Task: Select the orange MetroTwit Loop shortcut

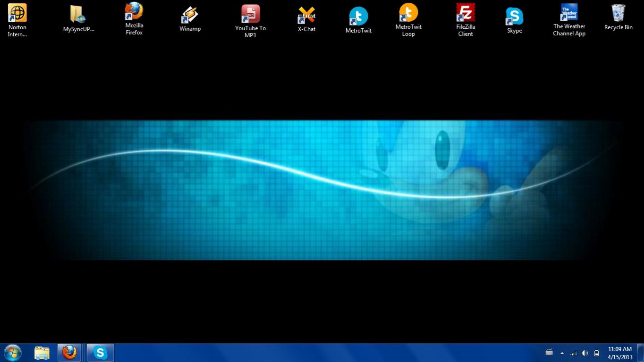Action: [408, 20]
